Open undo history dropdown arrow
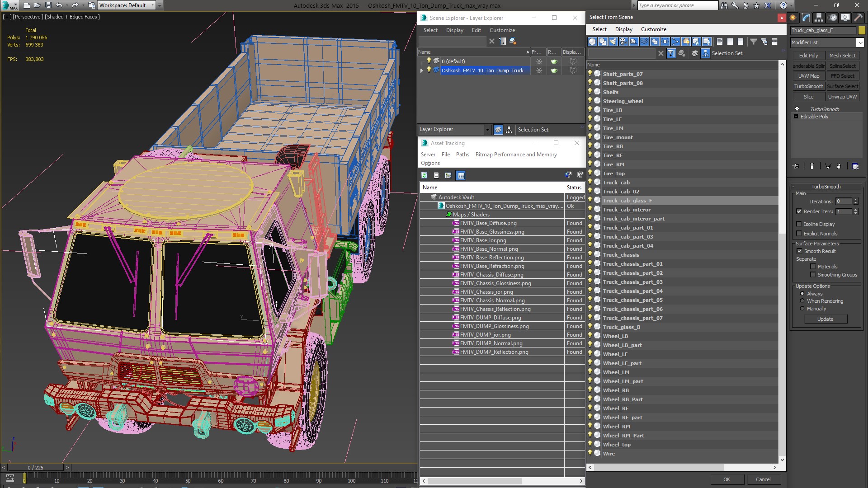 tap(66, 5)
